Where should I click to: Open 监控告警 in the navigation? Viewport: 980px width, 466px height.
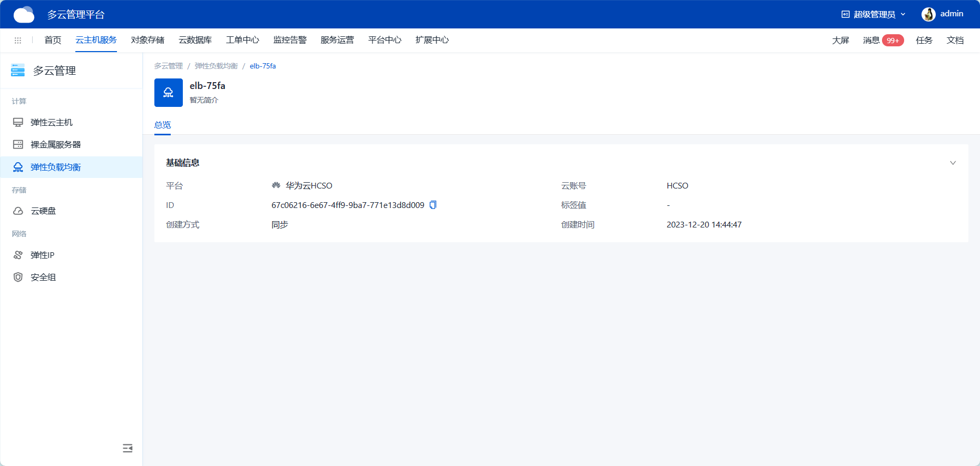(x=290, y=40)
